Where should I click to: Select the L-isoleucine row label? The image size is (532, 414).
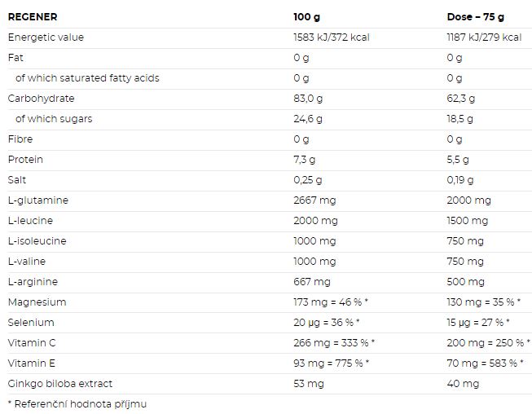37,241
